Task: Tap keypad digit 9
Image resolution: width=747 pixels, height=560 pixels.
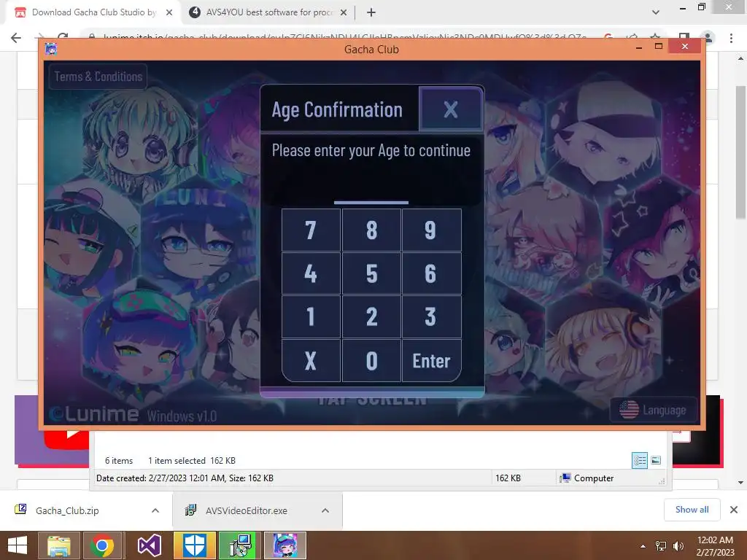Action: (x=432, y=230)
